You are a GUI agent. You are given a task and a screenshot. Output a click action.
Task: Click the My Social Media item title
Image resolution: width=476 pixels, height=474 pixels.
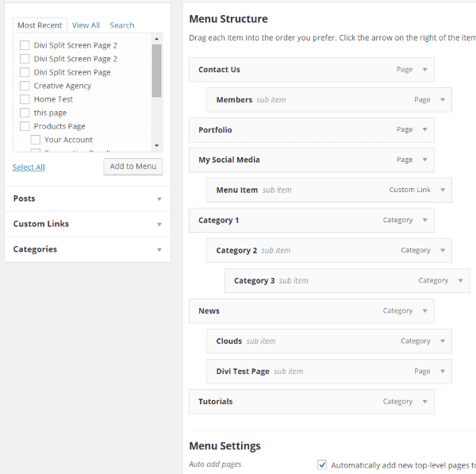[x=229, y=160]
